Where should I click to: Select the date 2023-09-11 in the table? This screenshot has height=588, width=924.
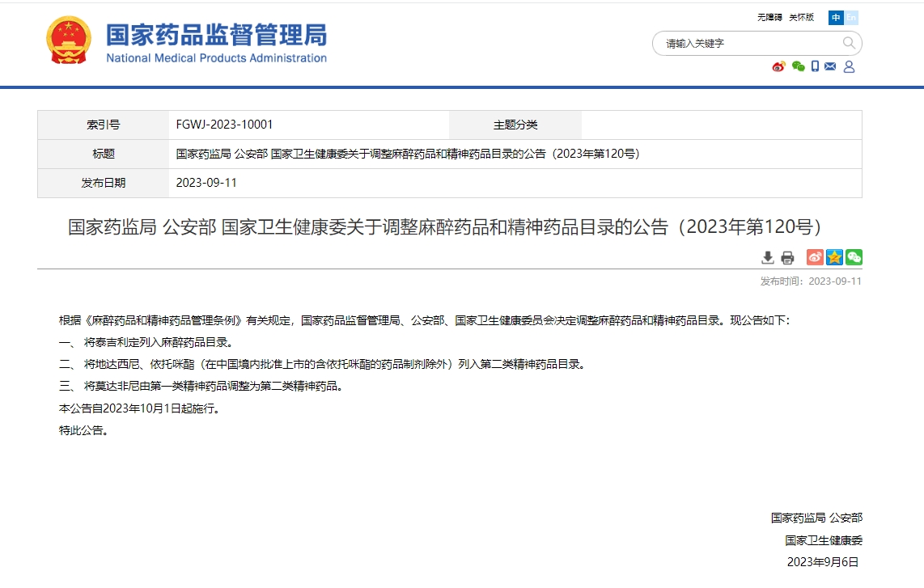coord(206,183)
